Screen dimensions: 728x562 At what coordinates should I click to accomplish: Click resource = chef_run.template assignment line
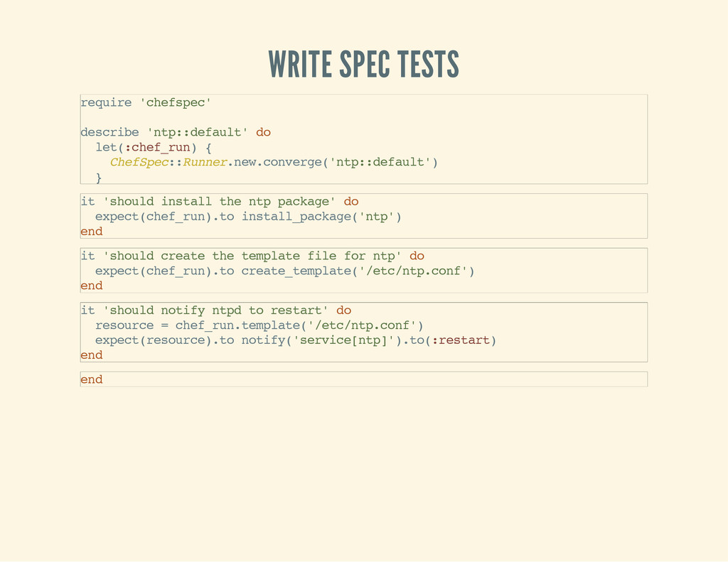pyautogui.click(x=259, y=325)
